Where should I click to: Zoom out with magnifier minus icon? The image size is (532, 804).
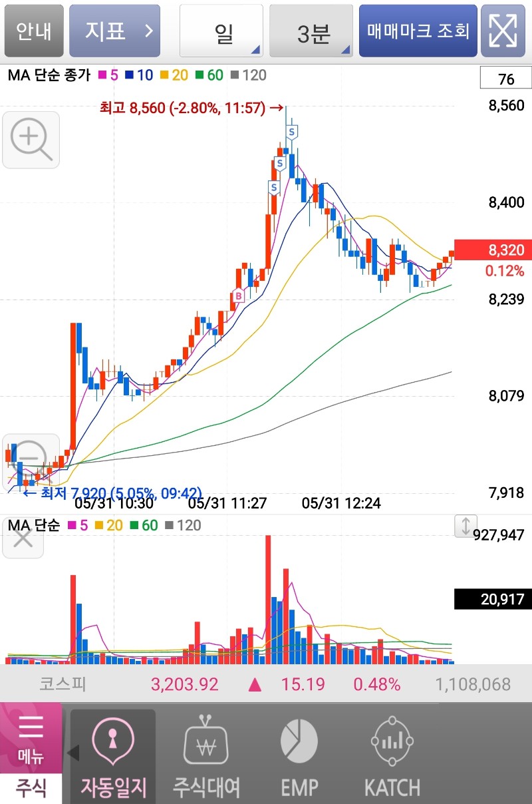[31, 462]
